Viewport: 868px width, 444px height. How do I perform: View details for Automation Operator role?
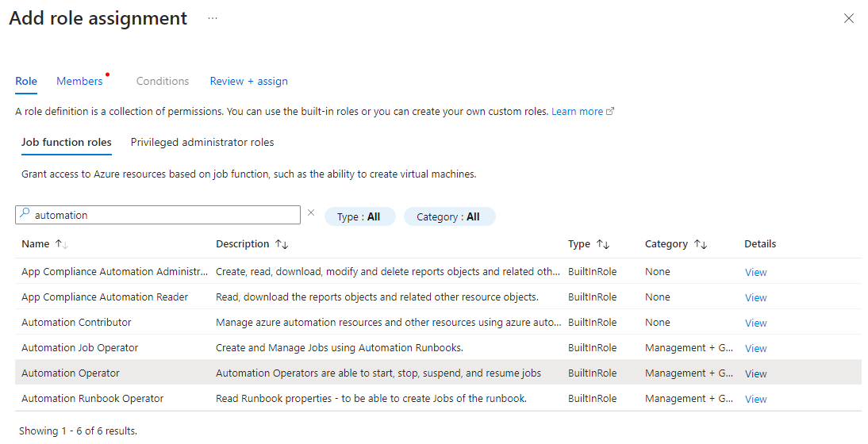click(x=755, y=374)
